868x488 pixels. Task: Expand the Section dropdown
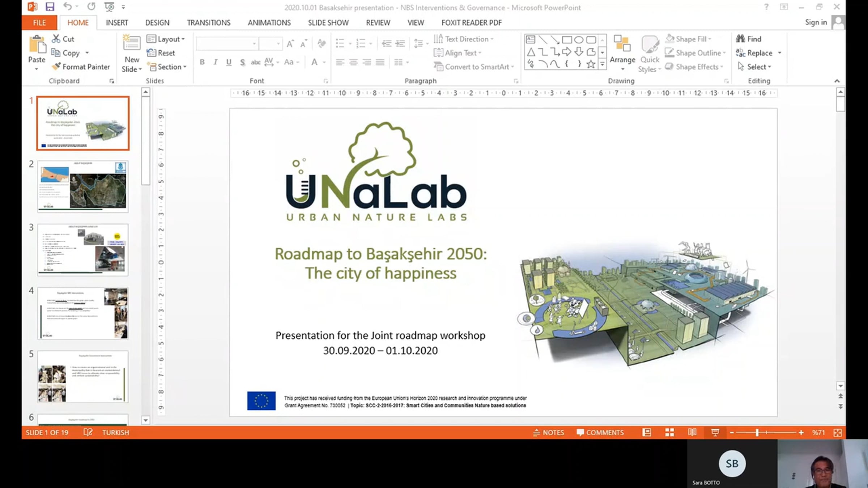167,67
